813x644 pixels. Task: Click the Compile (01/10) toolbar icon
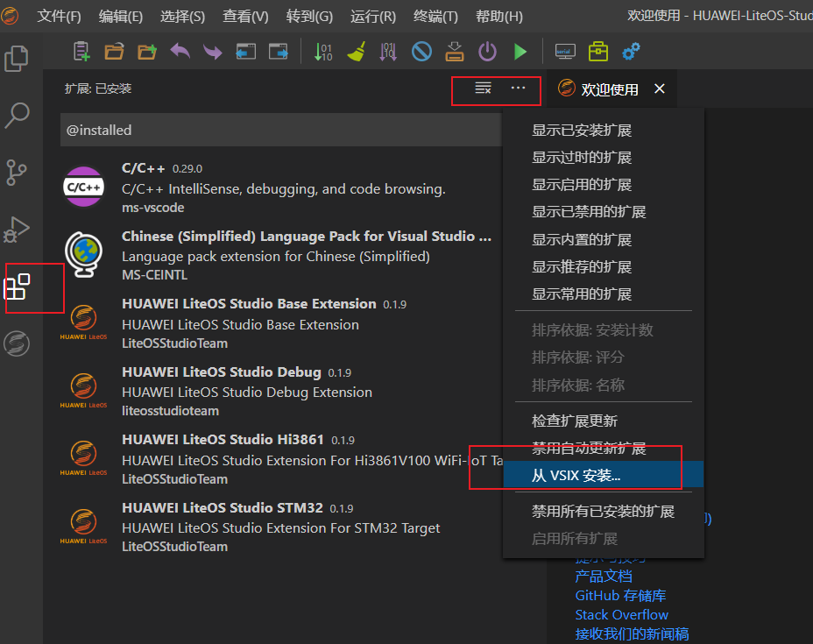323,52
